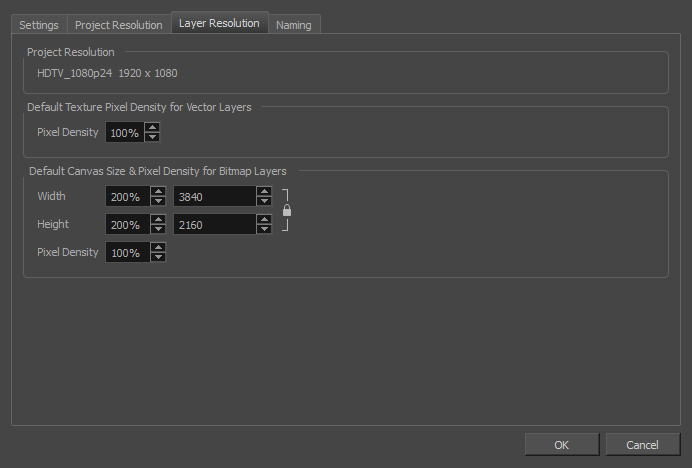Decrease Width percentage with down arrow

pyautogui.click(x=158, y=201)
